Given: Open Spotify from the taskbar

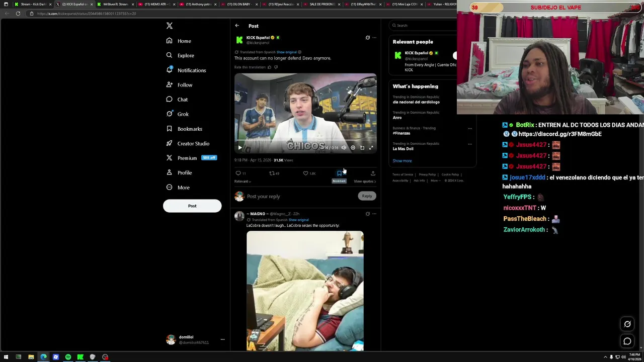Looking at the screenshot, I should point(68,357).
